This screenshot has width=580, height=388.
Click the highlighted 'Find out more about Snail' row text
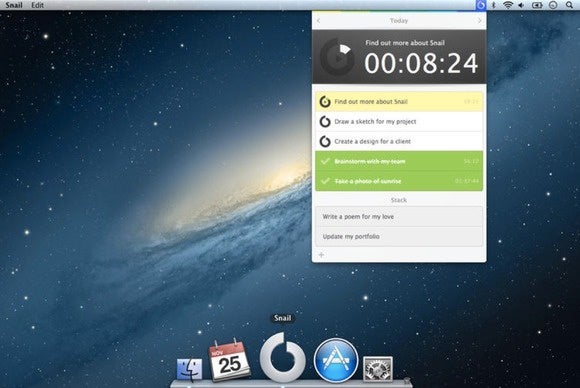(371, 101)
